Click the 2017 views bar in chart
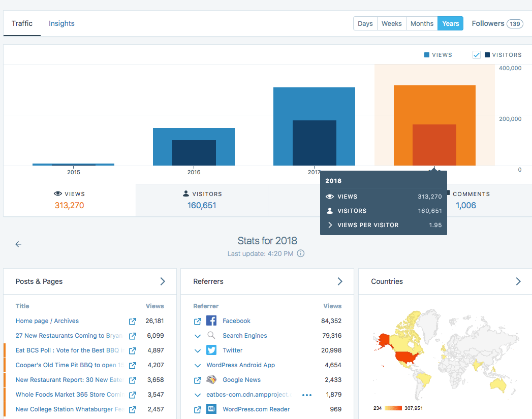The width and height of the screenshot is (532, 419). tap(314, 104)
